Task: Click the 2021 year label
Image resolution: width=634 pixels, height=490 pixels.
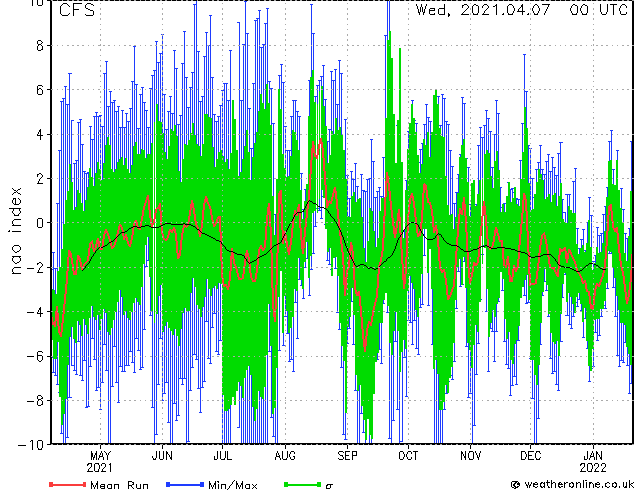Action: coord(99,468)
